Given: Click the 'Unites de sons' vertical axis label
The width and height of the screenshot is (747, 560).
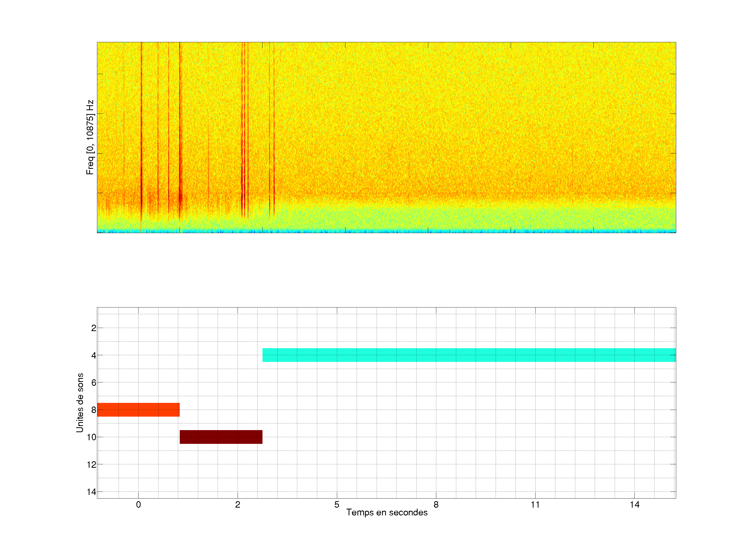Looking at the screenshot, I should [x=80, y=402].
